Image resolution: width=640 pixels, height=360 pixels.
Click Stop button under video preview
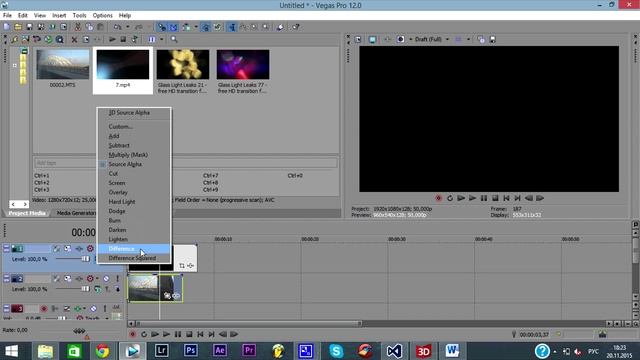pyautogui.click(x=495, y=198)
